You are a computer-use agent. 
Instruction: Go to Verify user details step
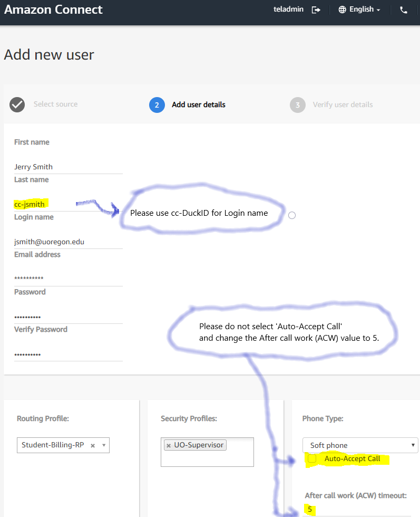pos(343,105)
